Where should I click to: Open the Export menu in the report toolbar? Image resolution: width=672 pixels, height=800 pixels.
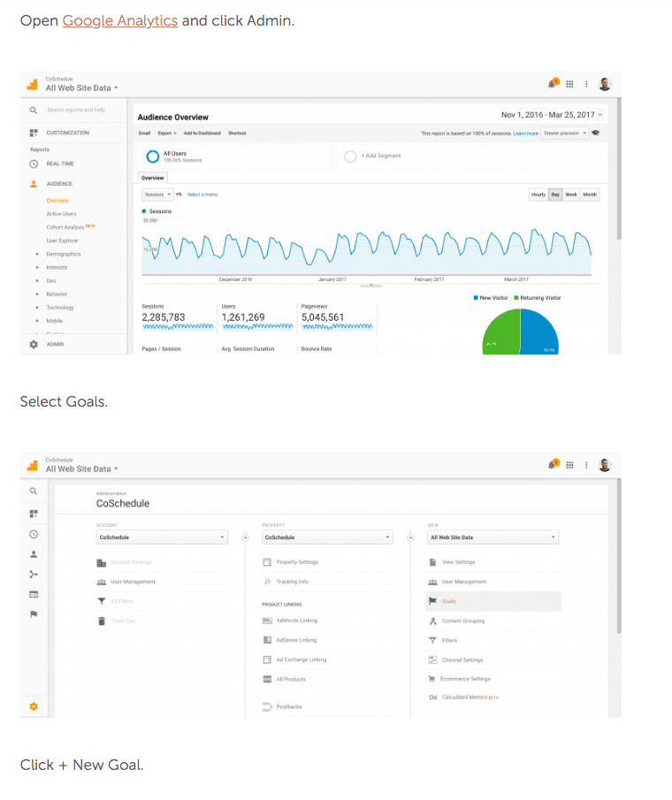point(166,133)
